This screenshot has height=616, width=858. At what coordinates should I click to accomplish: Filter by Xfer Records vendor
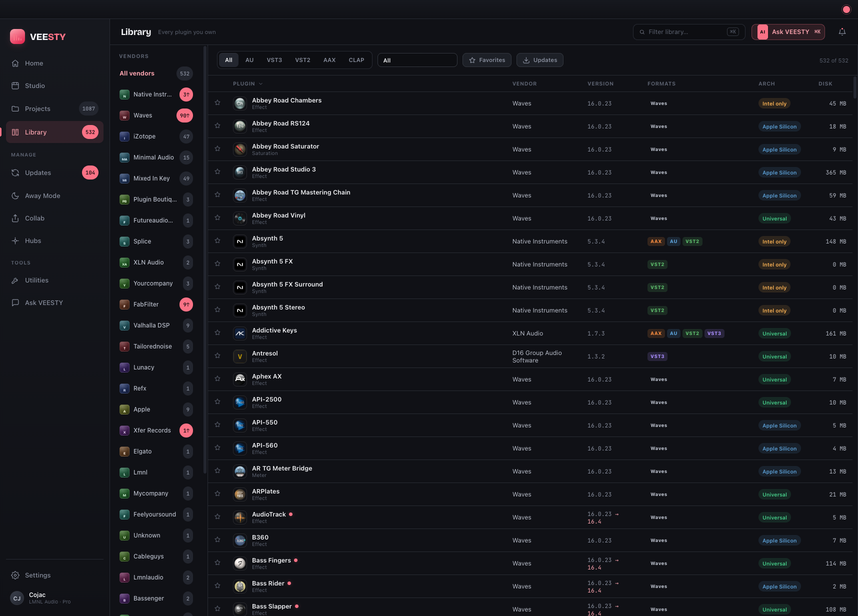coord(156,430)
